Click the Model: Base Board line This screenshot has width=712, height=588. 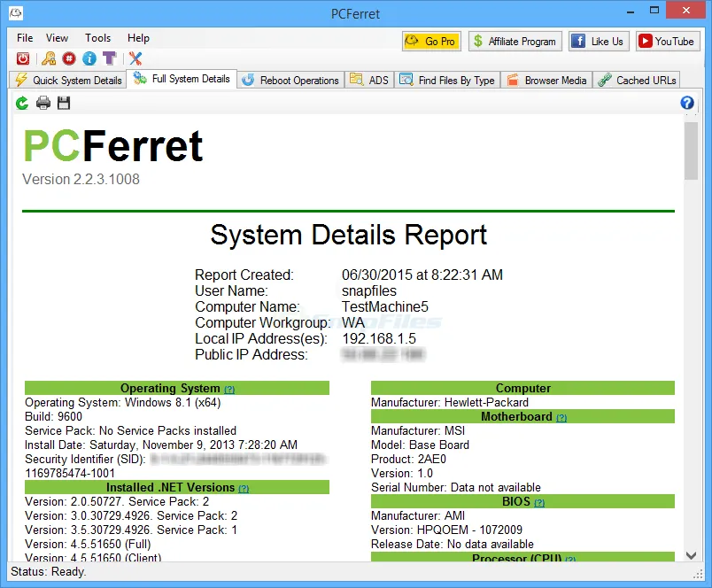tap(420, 445)
